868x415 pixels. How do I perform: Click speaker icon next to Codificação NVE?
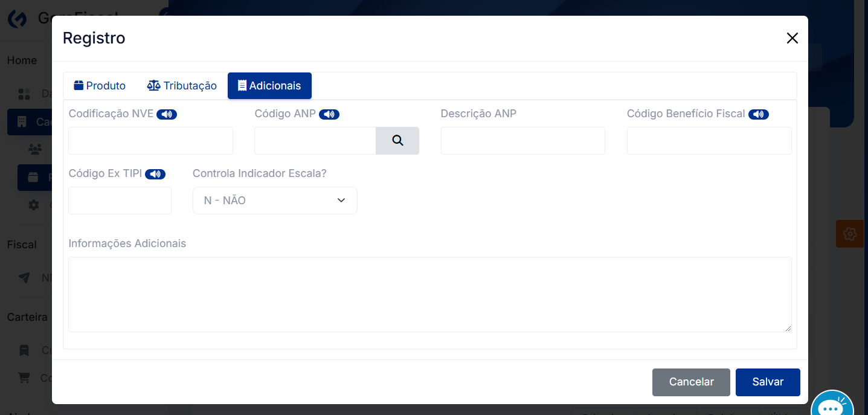pos(167,114)
